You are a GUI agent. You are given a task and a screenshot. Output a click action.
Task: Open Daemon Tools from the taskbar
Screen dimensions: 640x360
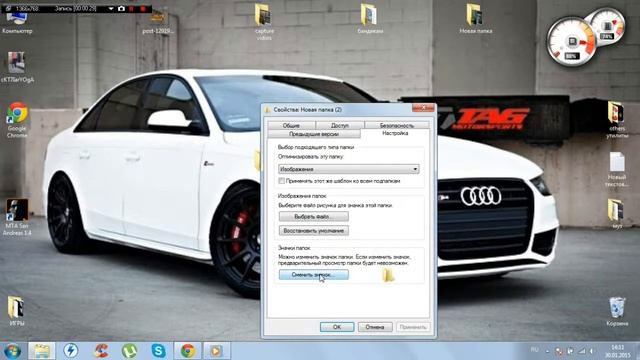(x=71, y=351)
